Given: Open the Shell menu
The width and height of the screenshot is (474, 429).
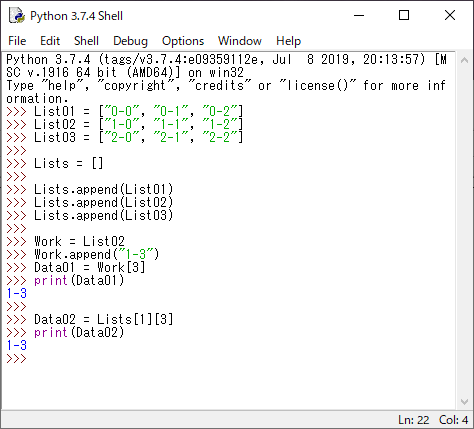Looking at the screenshot, I should [x=86, y=41].
